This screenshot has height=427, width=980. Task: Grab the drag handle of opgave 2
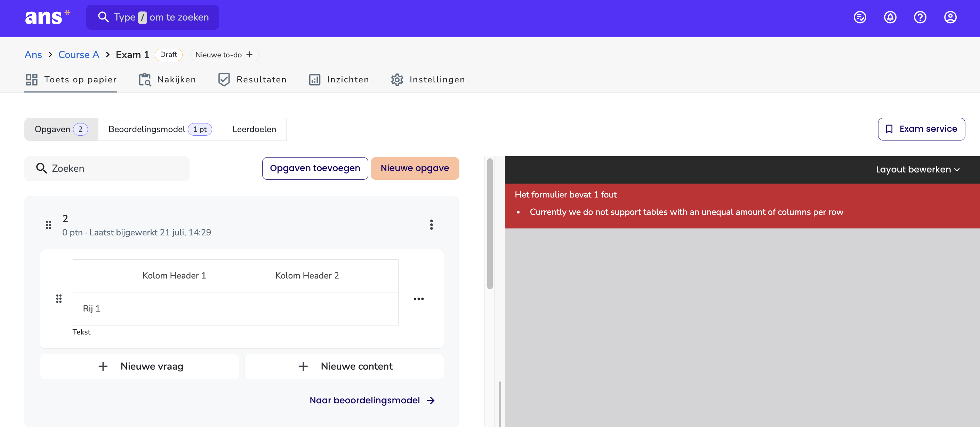pyautogui.click(x=48, y=225)
